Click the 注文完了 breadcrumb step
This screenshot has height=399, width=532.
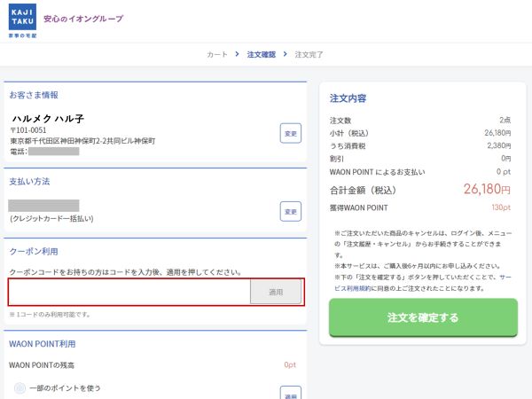(x=309, y=55)
